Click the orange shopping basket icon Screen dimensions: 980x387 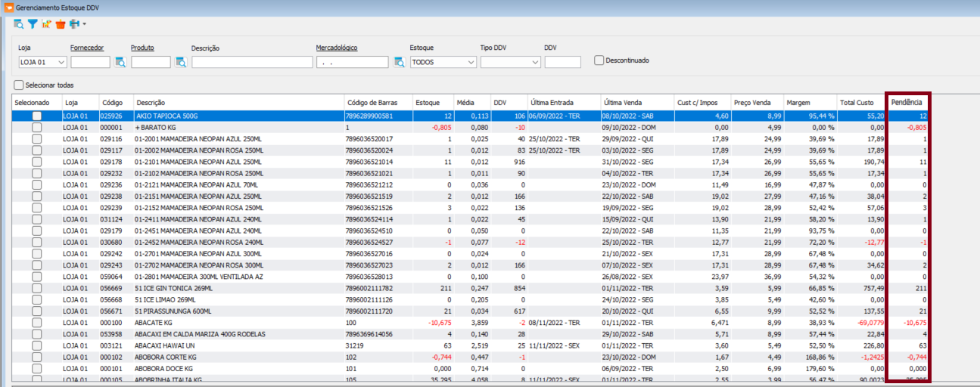[x=61, y=24]
